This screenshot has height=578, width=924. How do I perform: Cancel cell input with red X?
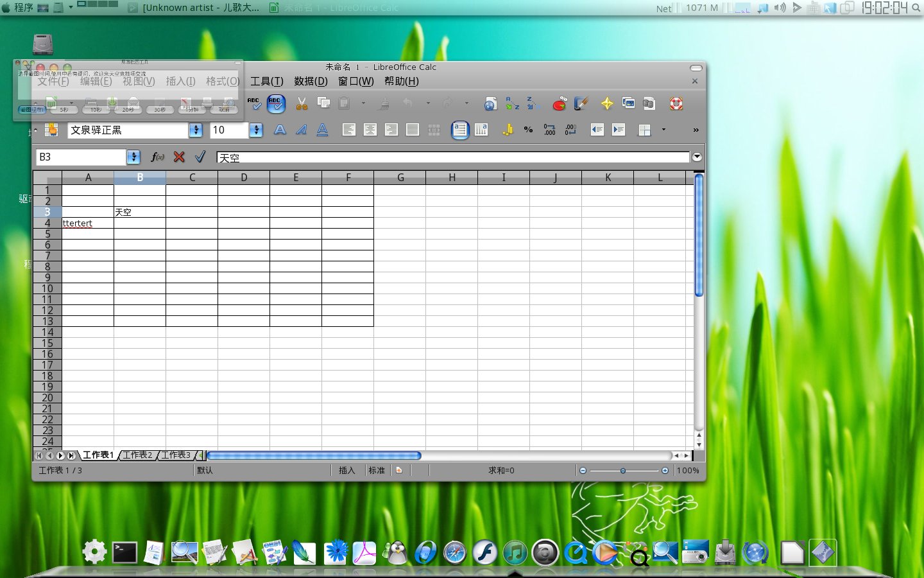pyautogui.click(x=179, y=157)
